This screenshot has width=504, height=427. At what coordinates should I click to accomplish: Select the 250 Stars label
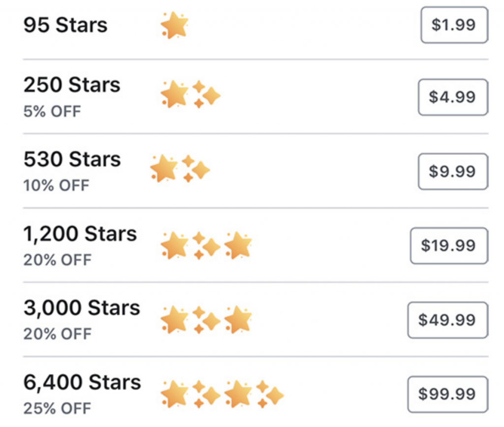pyautogui.click(x=72, y=85)
